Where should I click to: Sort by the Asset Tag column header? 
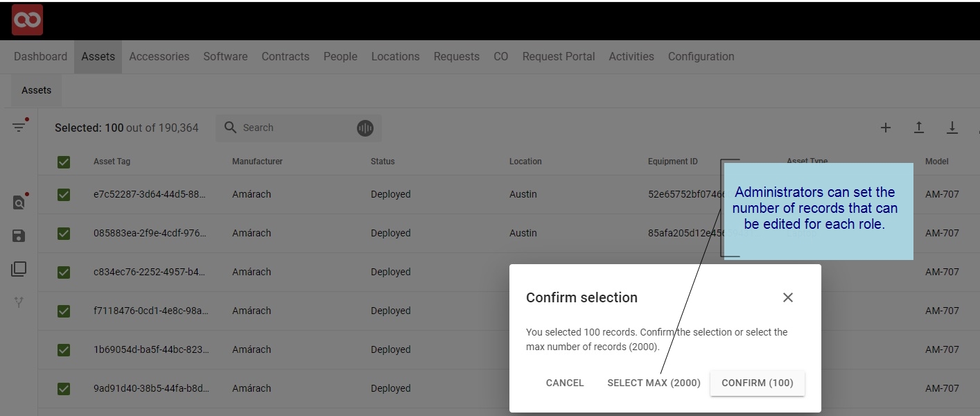pyautogui.click(x=112, y=162)
